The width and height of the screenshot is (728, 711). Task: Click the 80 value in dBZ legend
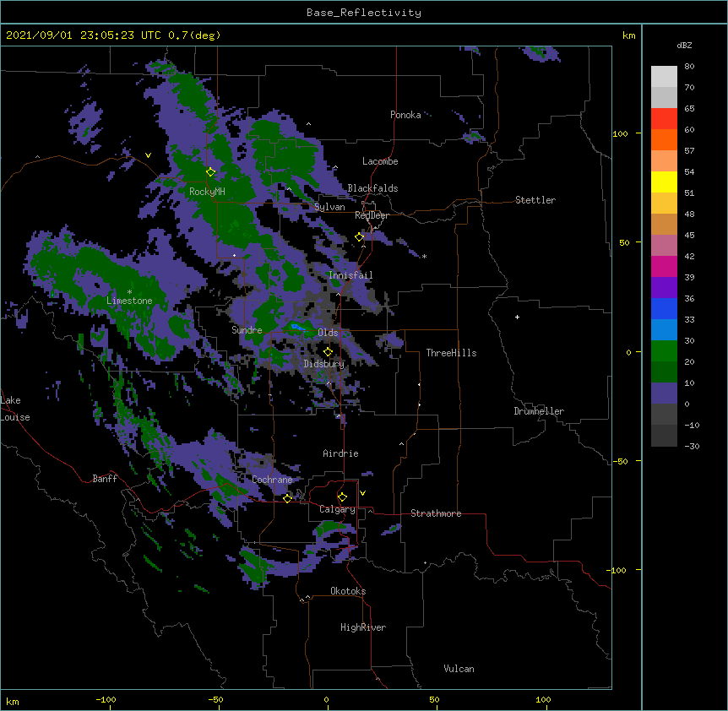coord(689,67)
